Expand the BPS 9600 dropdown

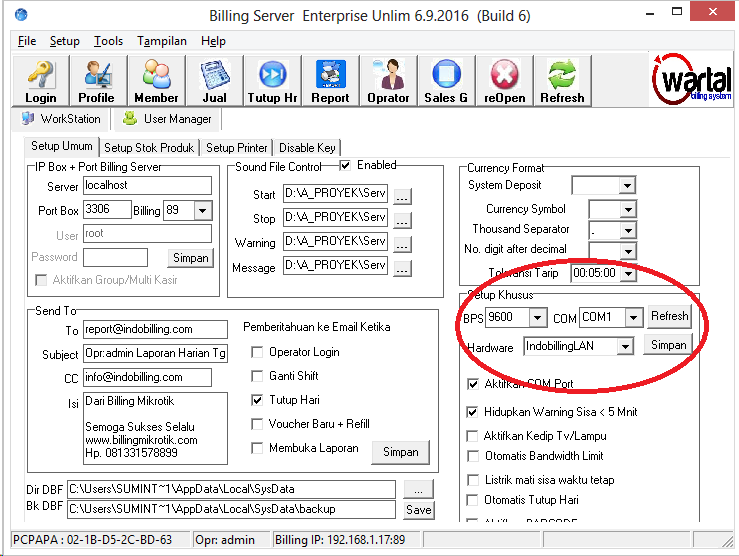(537, 318)
